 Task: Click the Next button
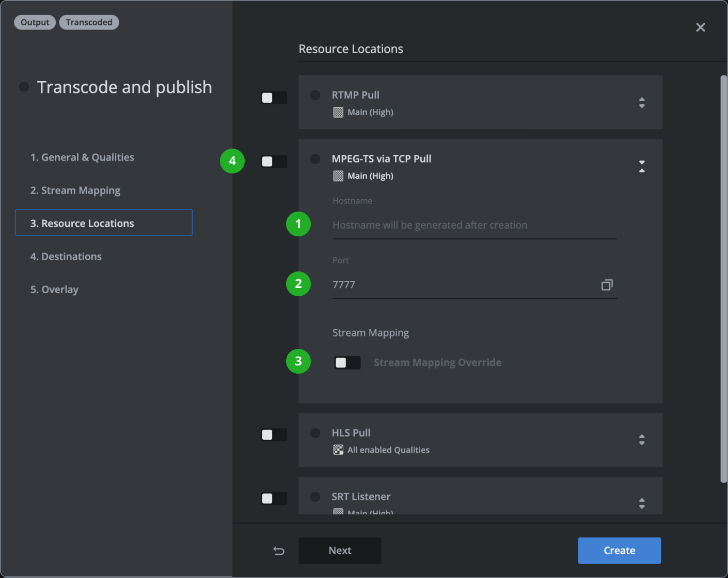tap(340, 551)
